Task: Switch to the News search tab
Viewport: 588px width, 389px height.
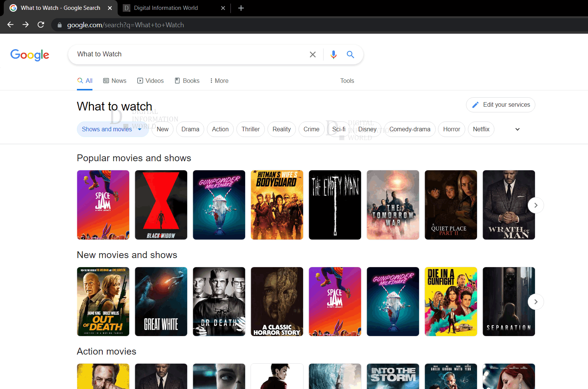Action: click(x=114, y=81)
